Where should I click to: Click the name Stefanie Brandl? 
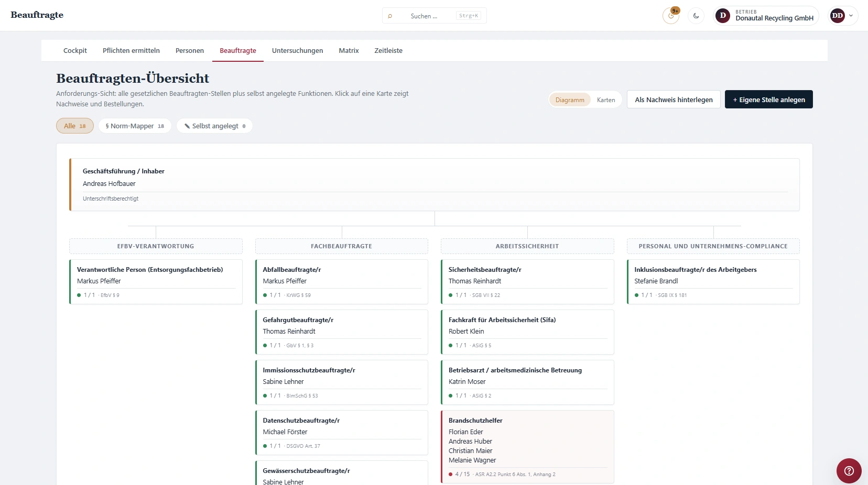coord(656,281)
